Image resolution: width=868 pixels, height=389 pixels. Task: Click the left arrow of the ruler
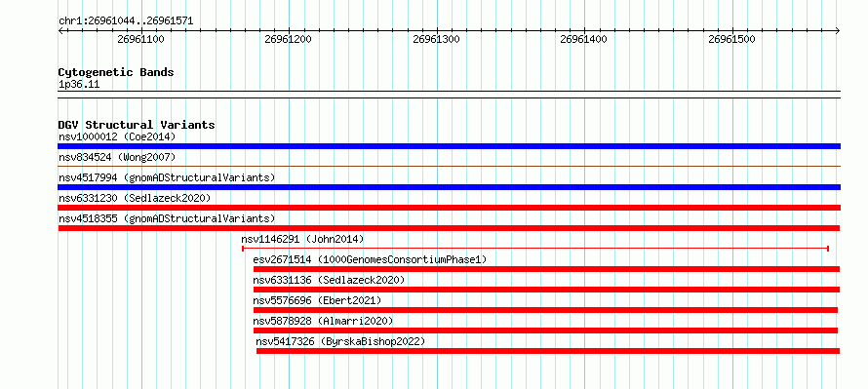[60, 30]
